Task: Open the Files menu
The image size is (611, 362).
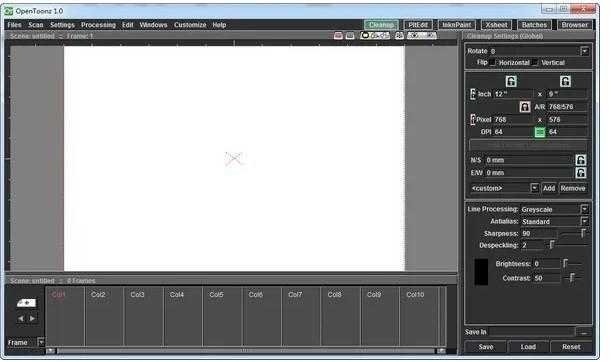Action: (x=14, y=25)
